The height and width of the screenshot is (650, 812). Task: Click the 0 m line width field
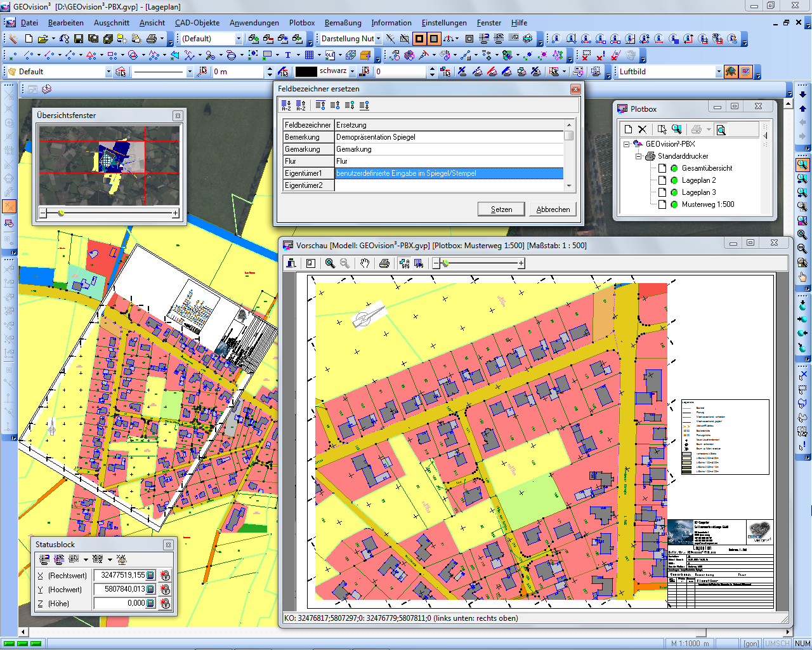[x=238, y=72]
